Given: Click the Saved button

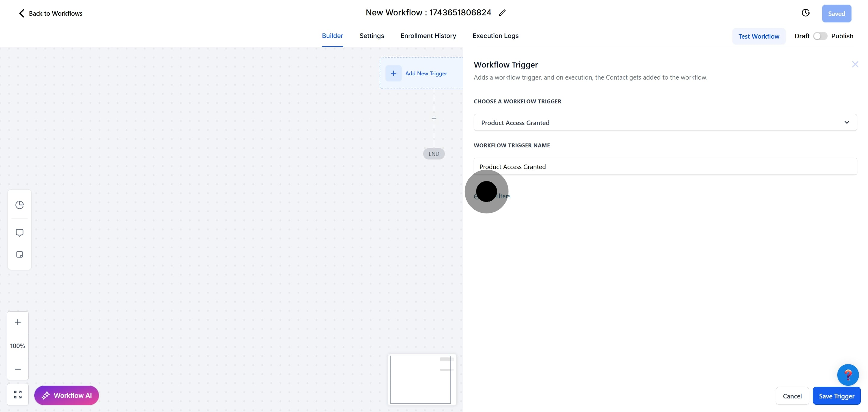Looking at the screenshot, I should tap(836, 14).
